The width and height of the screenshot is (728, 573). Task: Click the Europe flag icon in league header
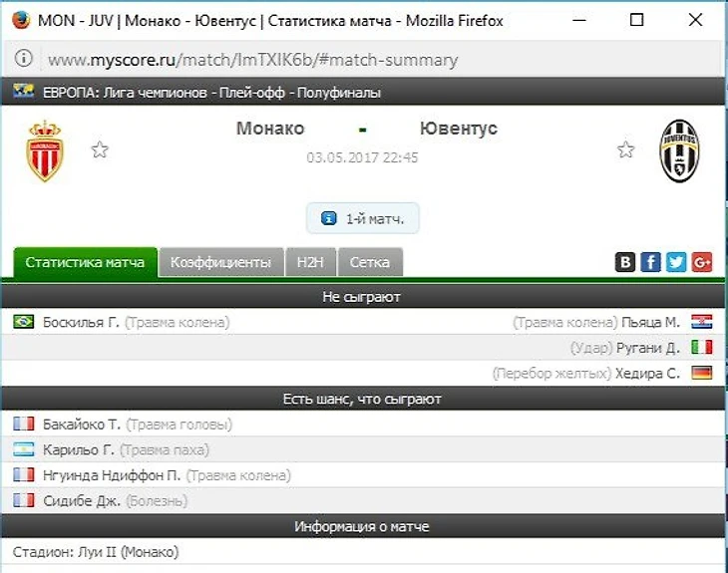click(23, 91)
